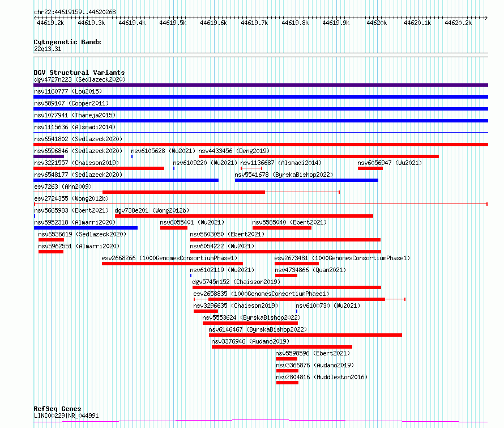Click dgv5745n152 (Chaisson2019) label
Screen dimensions: 504x428
236,282
